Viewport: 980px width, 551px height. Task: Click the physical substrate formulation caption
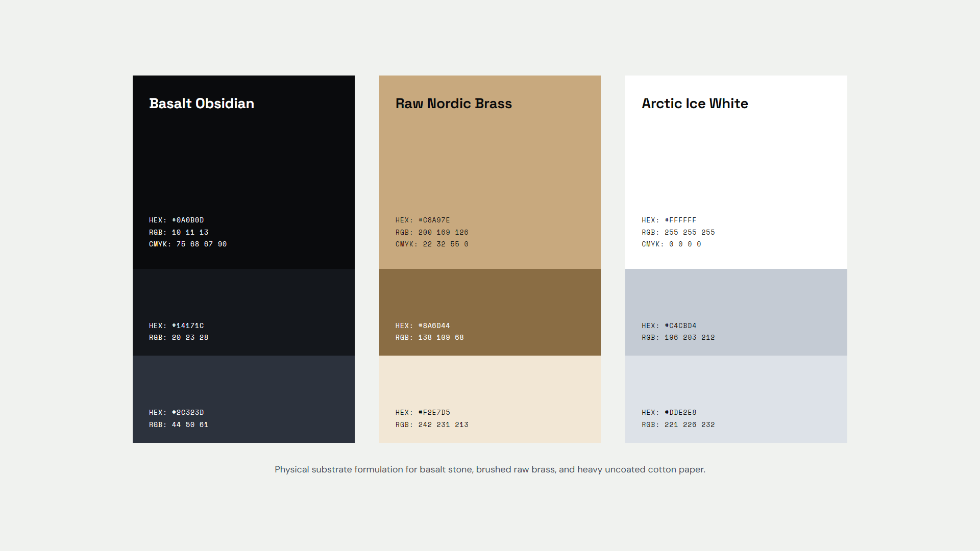pyautogui.click(x=490, y=470)
